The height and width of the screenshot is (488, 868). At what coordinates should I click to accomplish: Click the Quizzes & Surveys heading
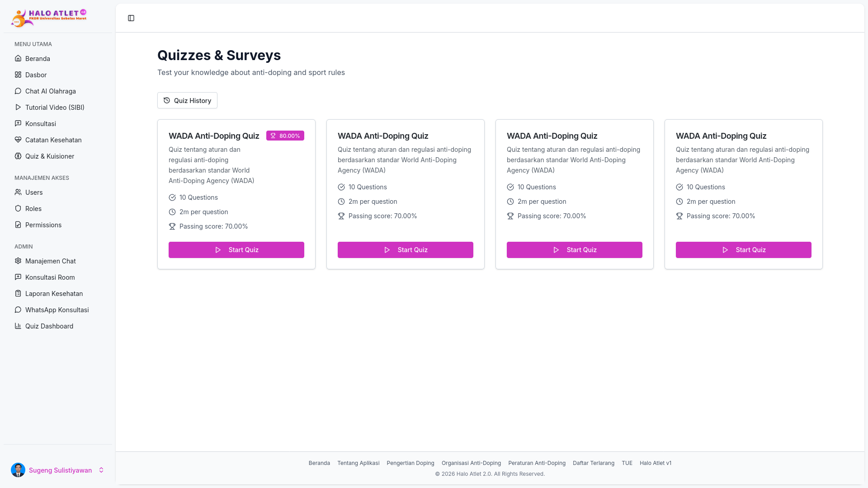[219, 55]
